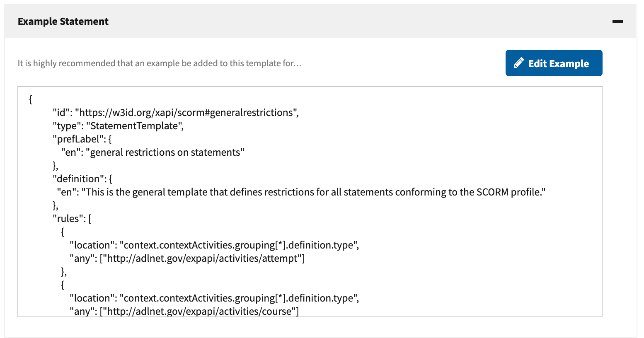Click the 'highly recommended' hint text
This screenshot has height=338, width=644.
pyautogui.click(x=160, y=63)
